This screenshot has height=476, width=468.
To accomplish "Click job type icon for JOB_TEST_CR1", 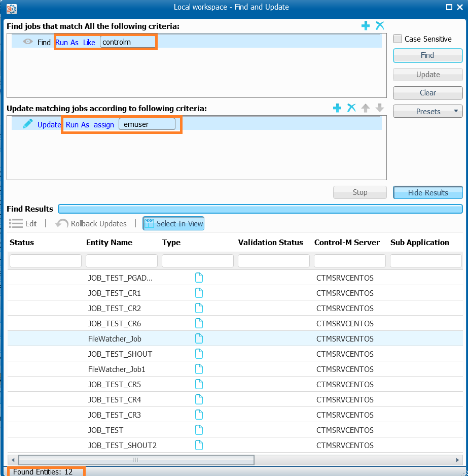I will [x=199, y=293].
